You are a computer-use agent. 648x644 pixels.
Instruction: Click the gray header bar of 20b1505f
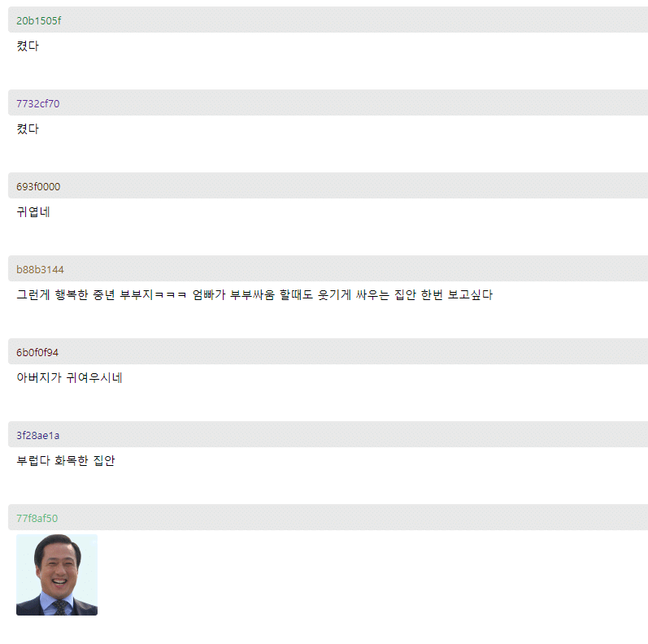(x=328, y=20)
